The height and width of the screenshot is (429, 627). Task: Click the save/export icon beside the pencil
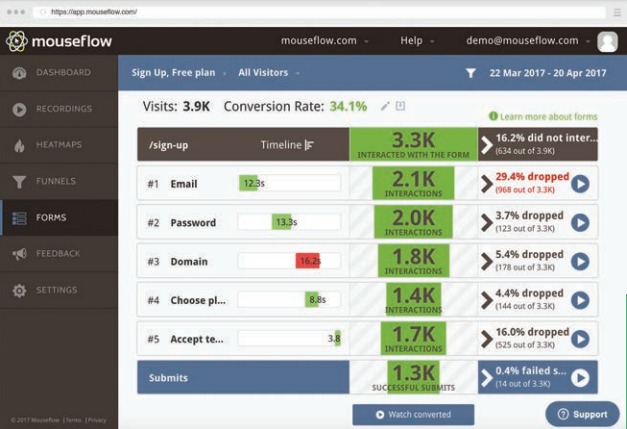(400, 106)
